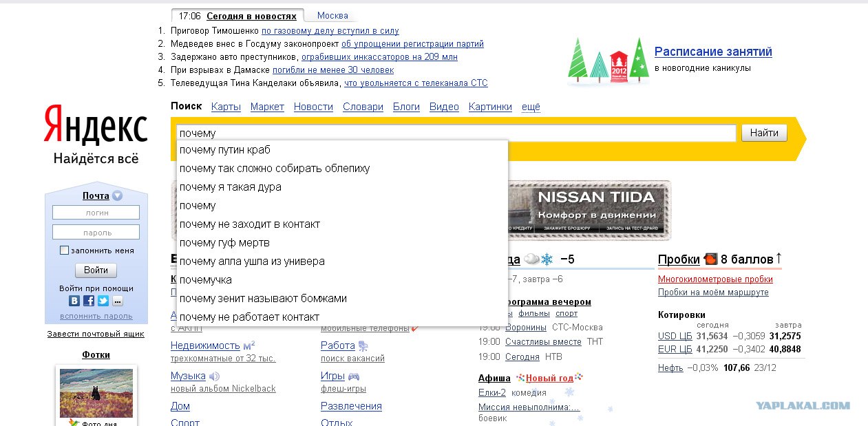
Task: Click the Yandex logo
Action: pyautogui.click(x=96, y=126)
